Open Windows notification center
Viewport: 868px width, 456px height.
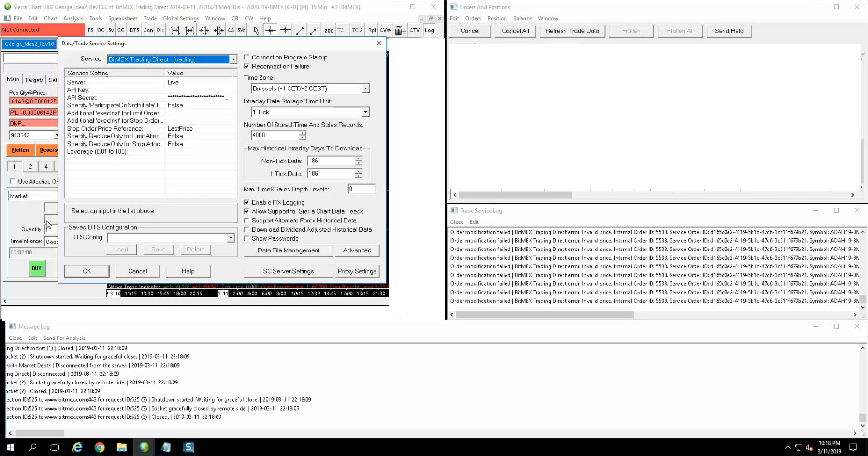click(x=854, y=447)
